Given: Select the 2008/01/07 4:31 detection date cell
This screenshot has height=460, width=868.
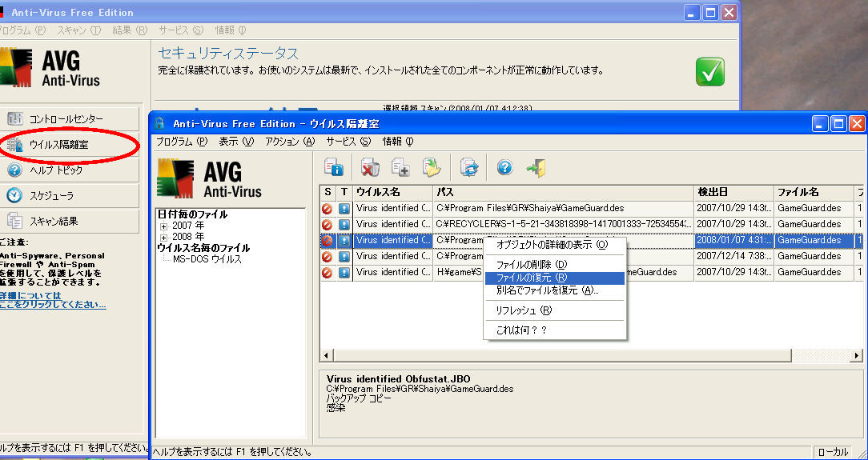Looking at the screenshot, I should click(734, 241).
